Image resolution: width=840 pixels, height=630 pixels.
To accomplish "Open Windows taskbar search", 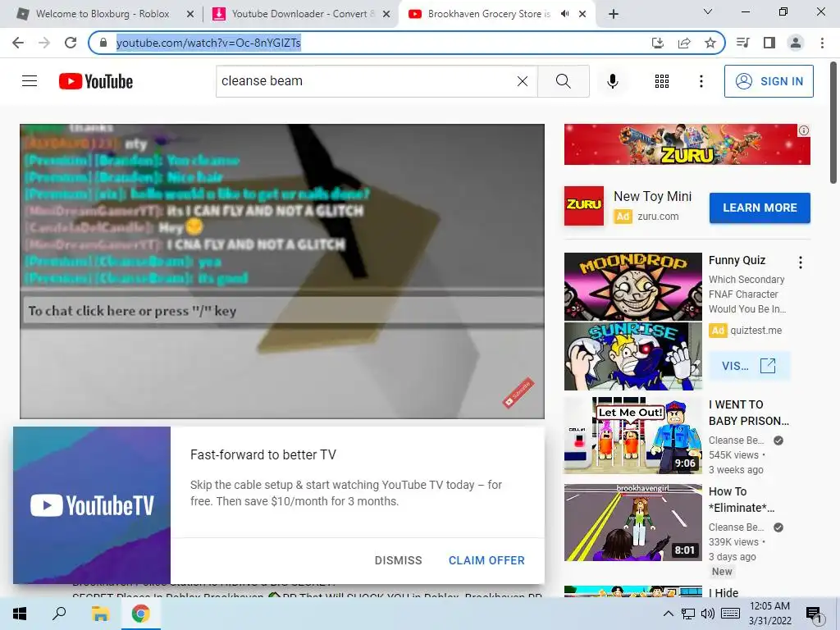I will point(59,614).
